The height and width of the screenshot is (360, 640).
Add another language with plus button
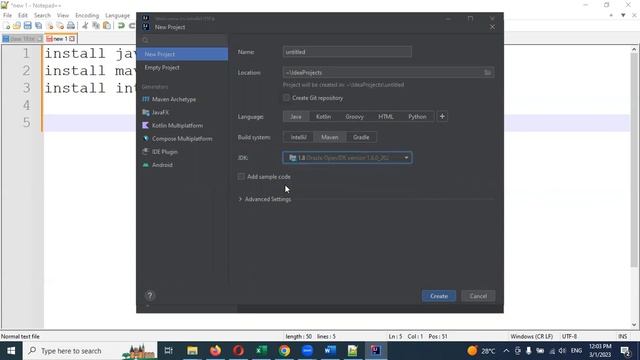(442, 117)
